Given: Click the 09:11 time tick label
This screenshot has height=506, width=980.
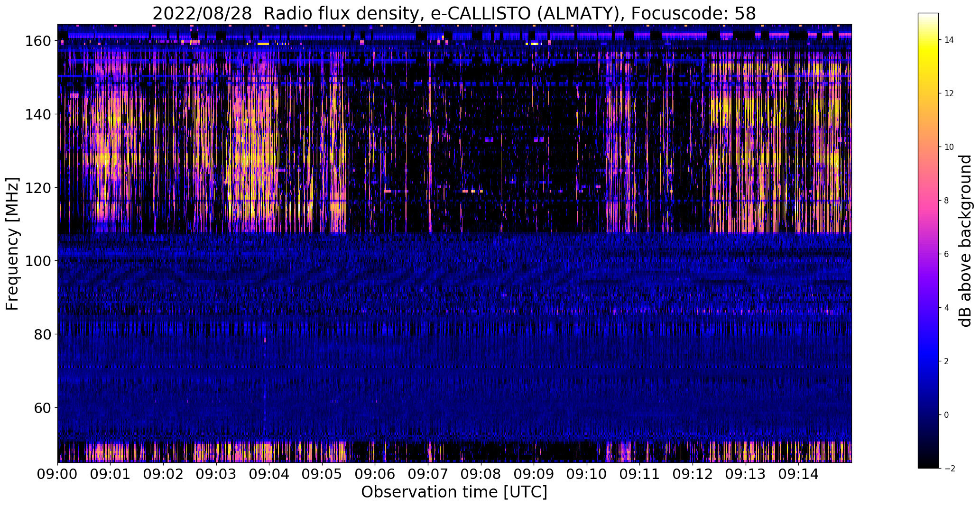Looking at the screenshot, I should pos(640,474).
